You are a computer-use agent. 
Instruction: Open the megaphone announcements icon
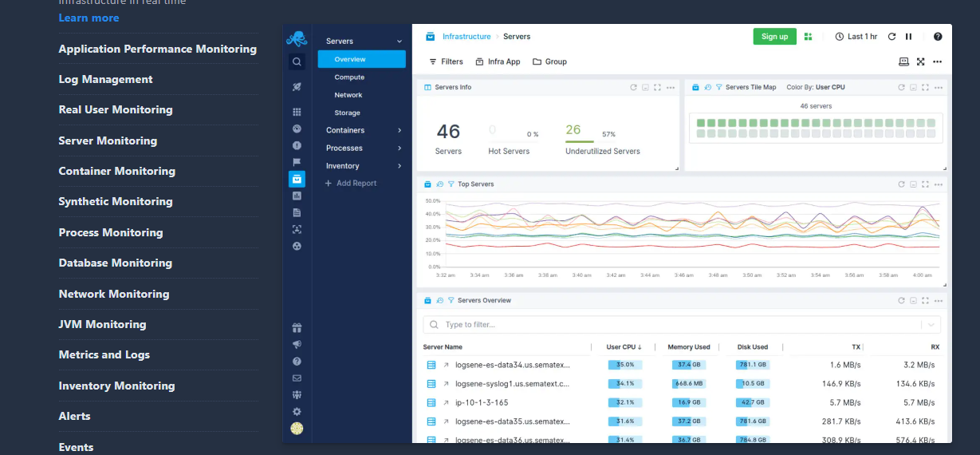(x=297, y=344)
